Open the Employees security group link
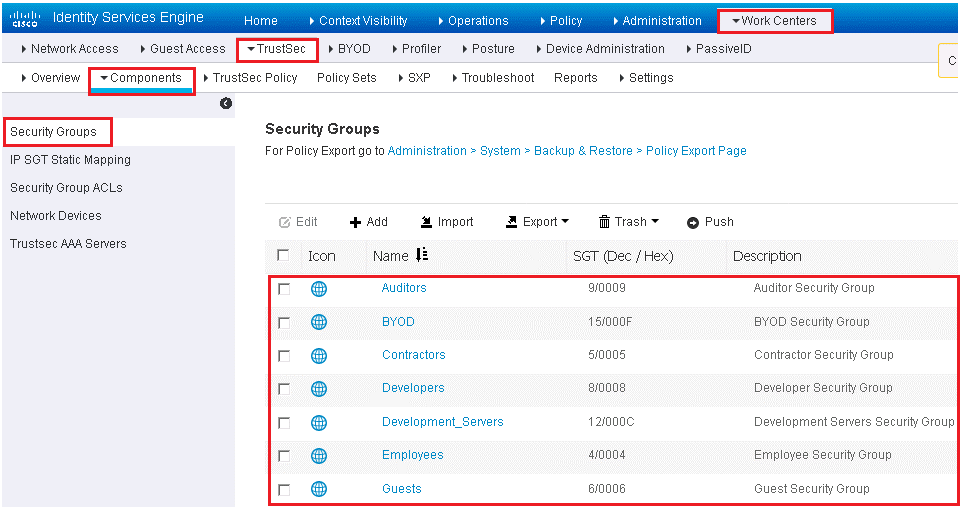 click(x=413, y=455)
